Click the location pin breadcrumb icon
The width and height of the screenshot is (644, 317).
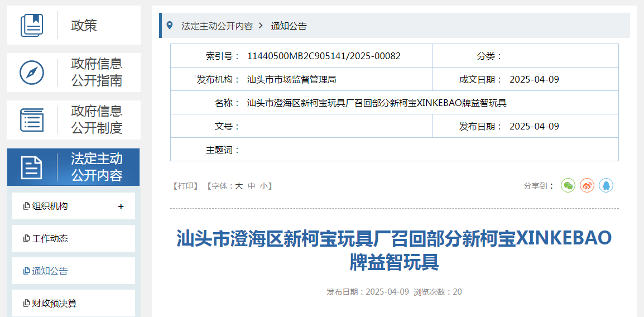coord(170,26)
